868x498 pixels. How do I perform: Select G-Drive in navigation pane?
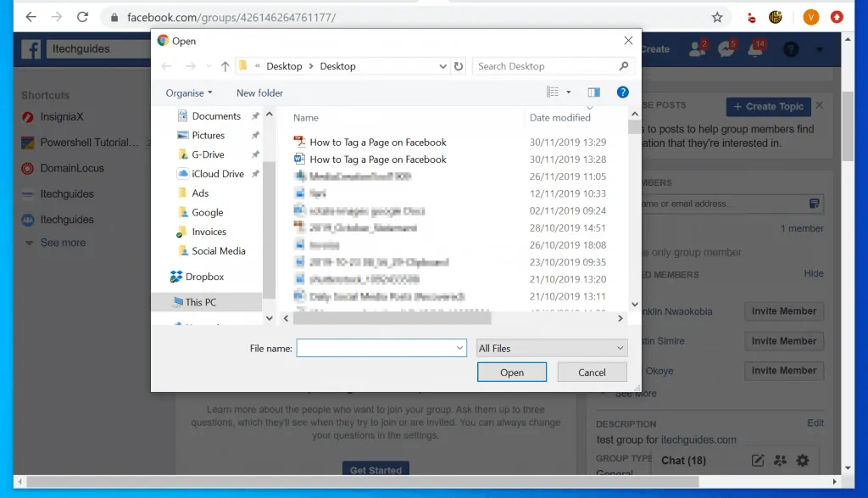point(208,154)
